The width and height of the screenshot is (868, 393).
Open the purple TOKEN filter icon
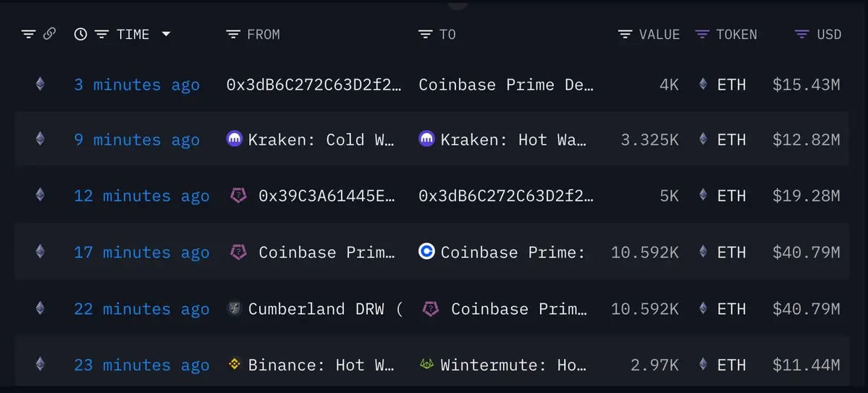point(702,34)
